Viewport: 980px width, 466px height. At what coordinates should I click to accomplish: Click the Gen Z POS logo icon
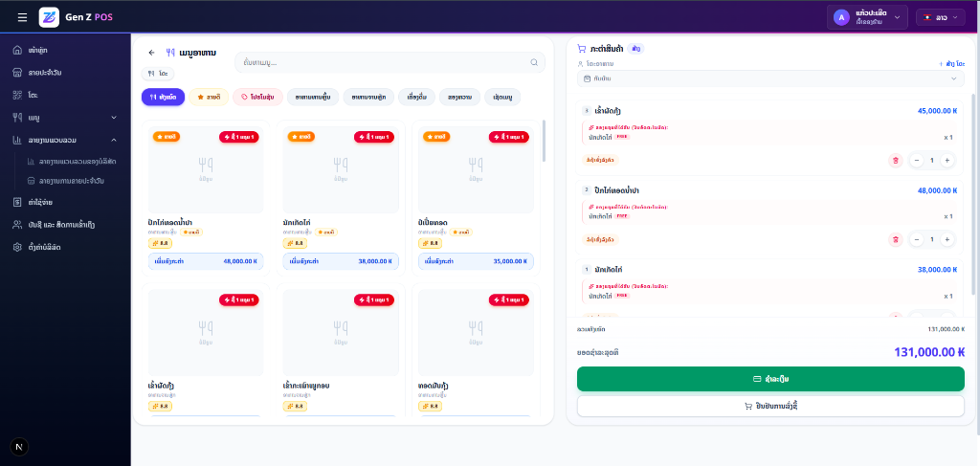coord(49,17)
